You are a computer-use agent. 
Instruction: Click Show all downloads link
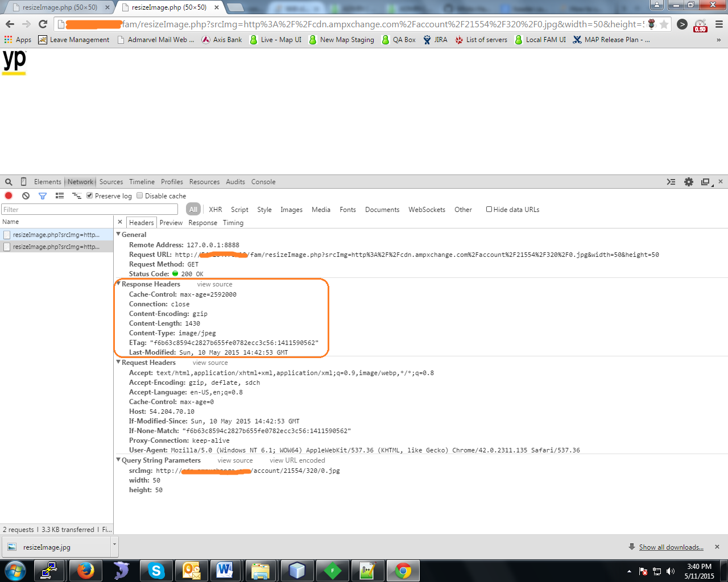(671, 547)
